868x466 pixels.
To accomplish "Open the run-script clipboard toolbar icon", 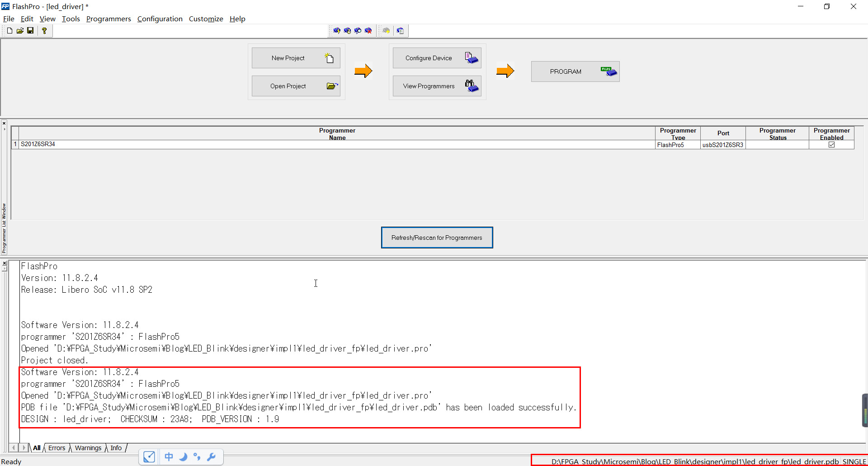I will click(x=400, y=30).
